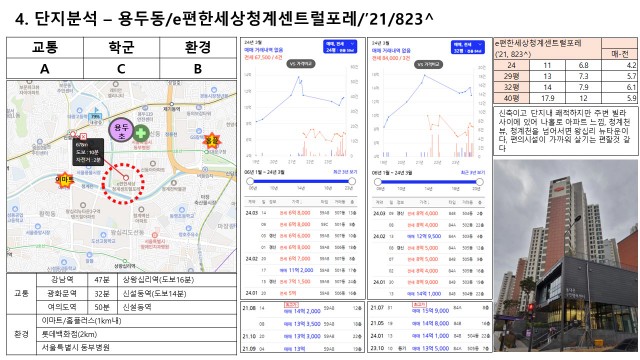The height and width of the screenshot is (360, 640).
Task: Click the green cross hospital marker
Action: click(141, 133)
